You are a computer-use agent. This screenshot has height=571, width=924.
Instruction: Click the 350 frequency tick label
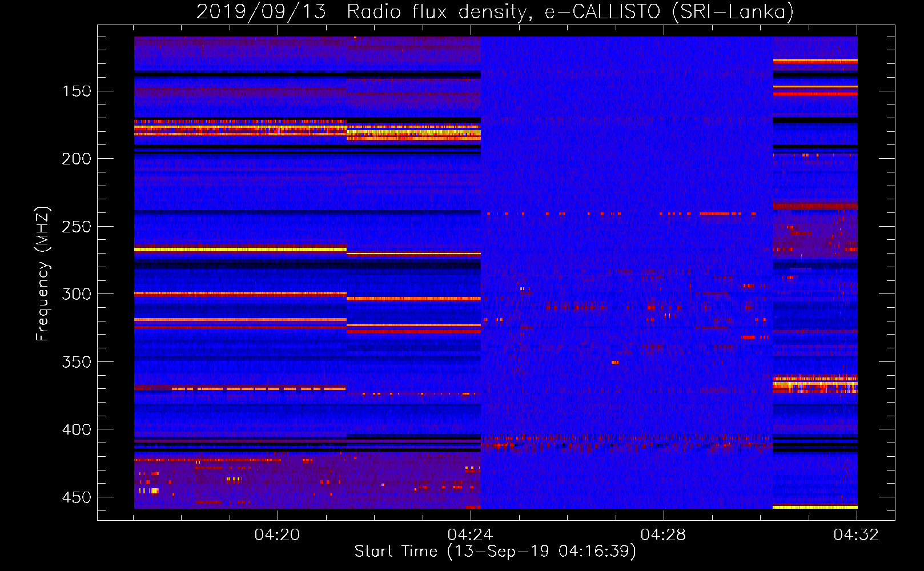(x=77, y=362)
